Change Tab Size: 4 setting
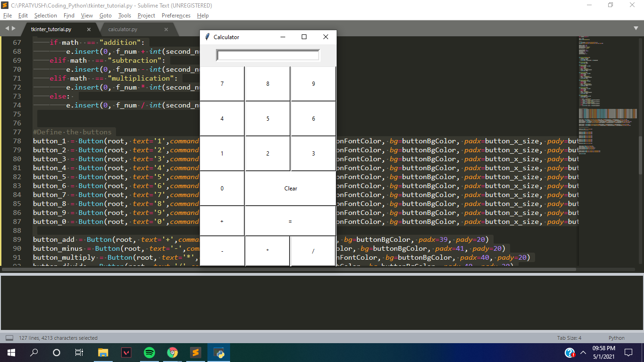Screen dimensions: 644x362 [x=569, y=338]
